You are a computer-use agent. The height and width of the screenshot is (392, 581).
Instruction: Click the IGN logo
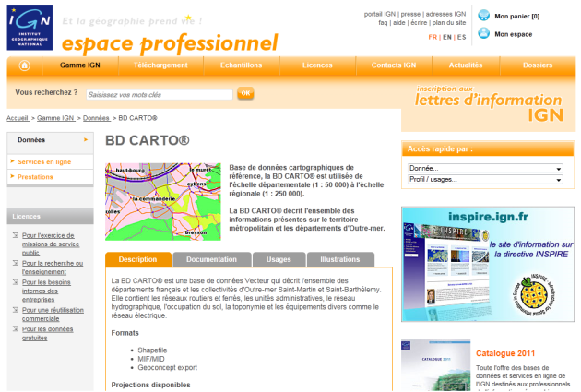(30, 28)
